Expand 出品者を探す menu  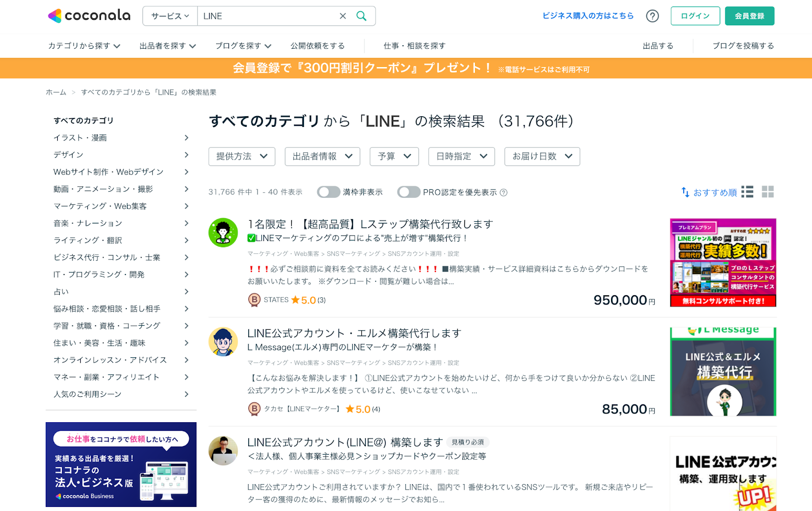[168, 46]
